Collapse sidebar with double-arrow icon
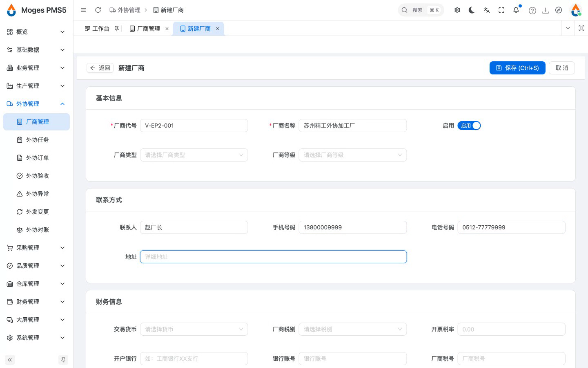Screen dimensions: 588x368 point(10,360)
